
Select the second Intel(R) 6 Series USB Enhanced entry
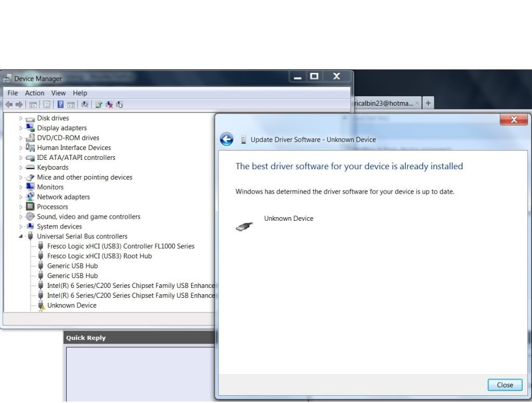[131, 295]
